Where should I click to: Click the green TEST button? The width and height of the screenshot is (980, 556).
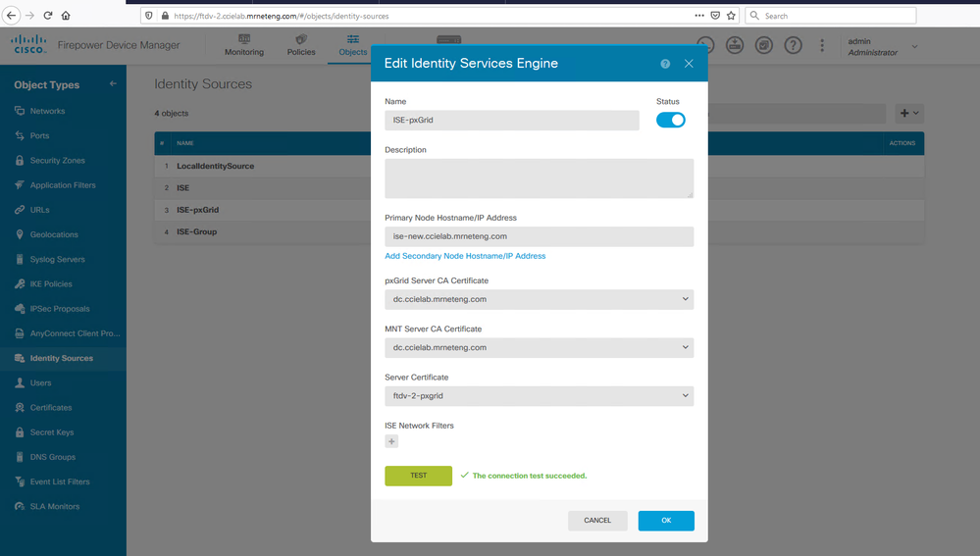click(418, 476)
